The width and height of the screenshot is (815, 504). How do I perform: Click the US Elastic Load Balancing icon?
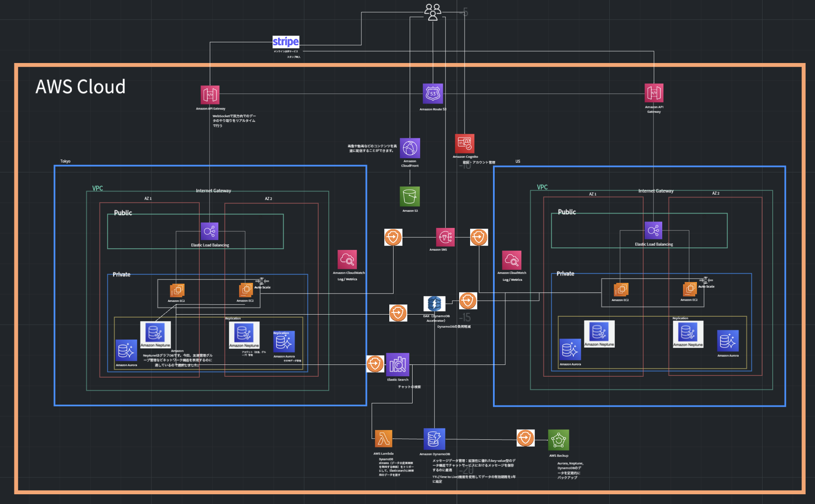[653, 230]
